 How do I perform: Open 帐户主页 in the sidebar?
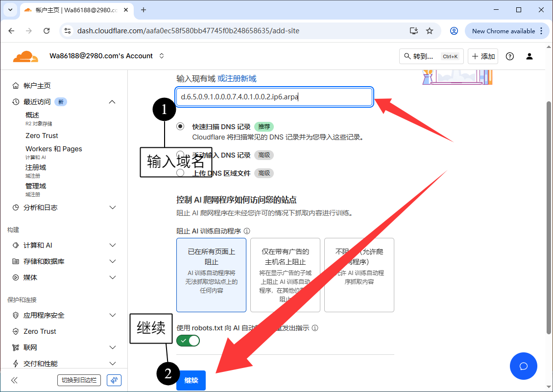tap(37, 86)
